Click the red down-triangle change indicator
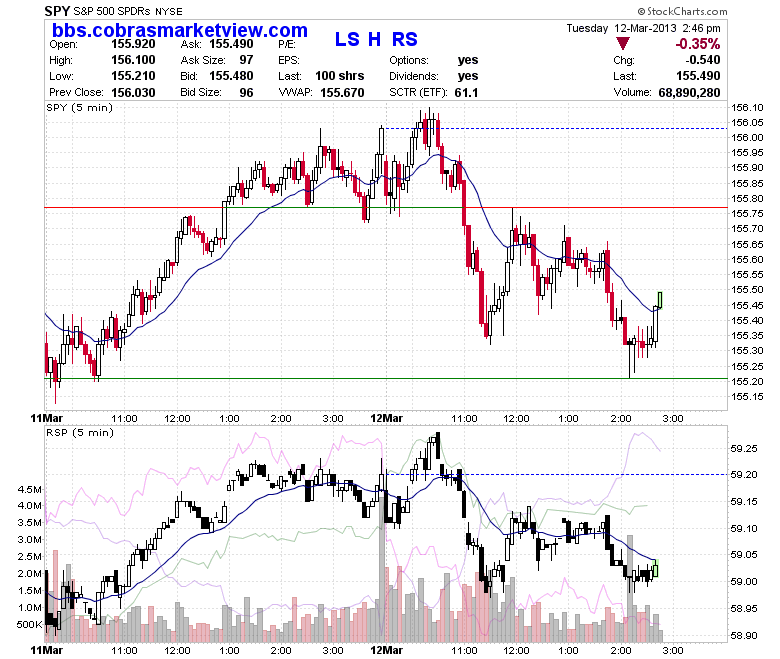Screen dimensions: 780x659 pyautogui.click(x=622, y=43)
